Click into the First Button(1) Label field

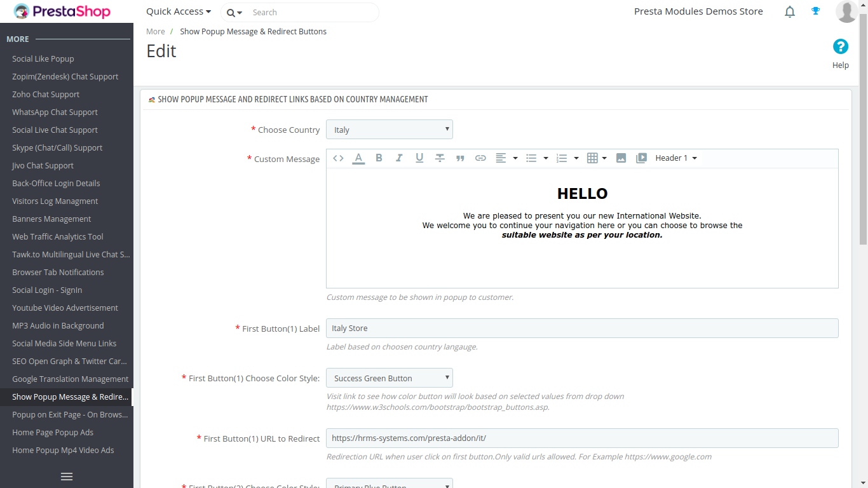pos(582,328)
